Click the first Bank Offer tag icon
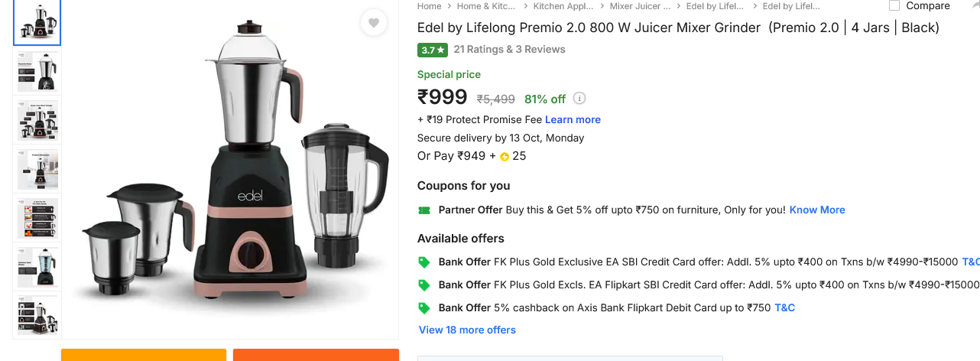The width and height of the screenshot is (980, 361). pyautogui.click(x=424, y=262)
